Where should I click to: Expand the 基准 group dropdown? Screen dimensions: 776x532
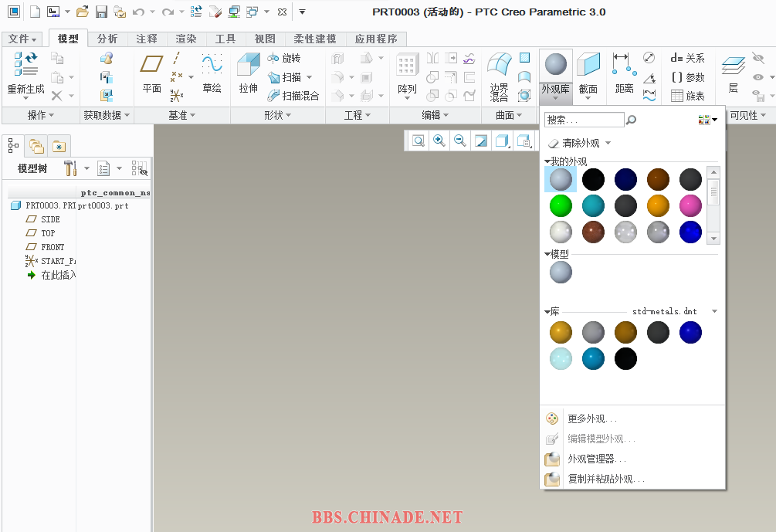coord(181,115)
